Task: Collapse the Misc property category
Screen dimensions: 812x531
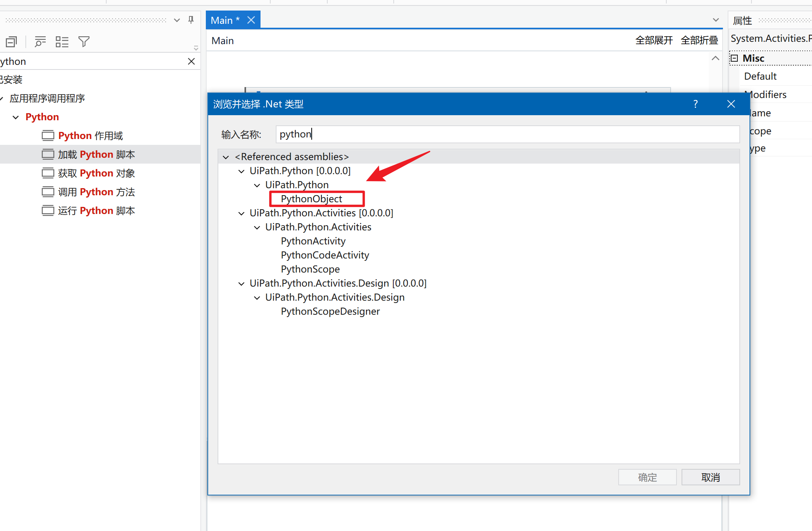Action: (x=734, y=58)
